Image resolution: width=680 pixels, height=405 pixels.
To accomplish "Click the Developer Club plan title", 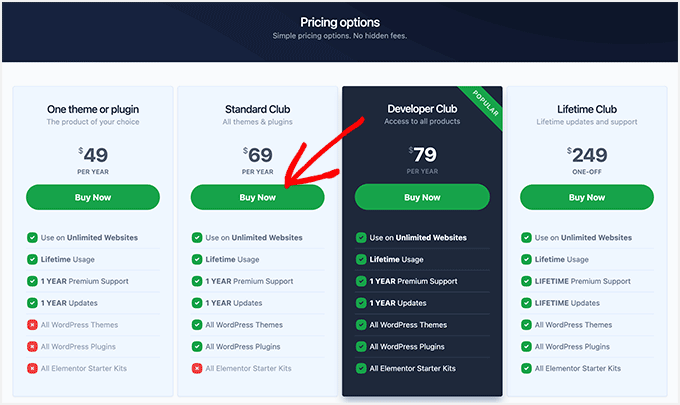I will pyautogui.click(x=422, y=108).
